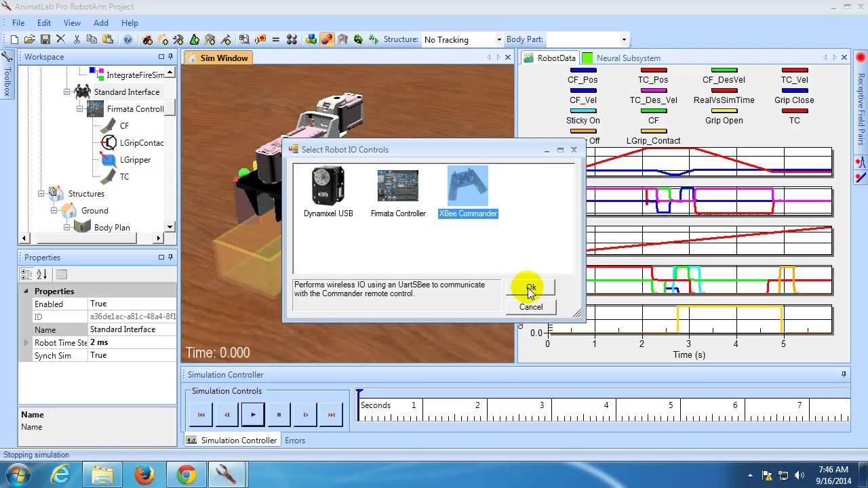Screen dimensions: 868x488
Task: Click the Stop simulation button
Action: pos(279,414)
